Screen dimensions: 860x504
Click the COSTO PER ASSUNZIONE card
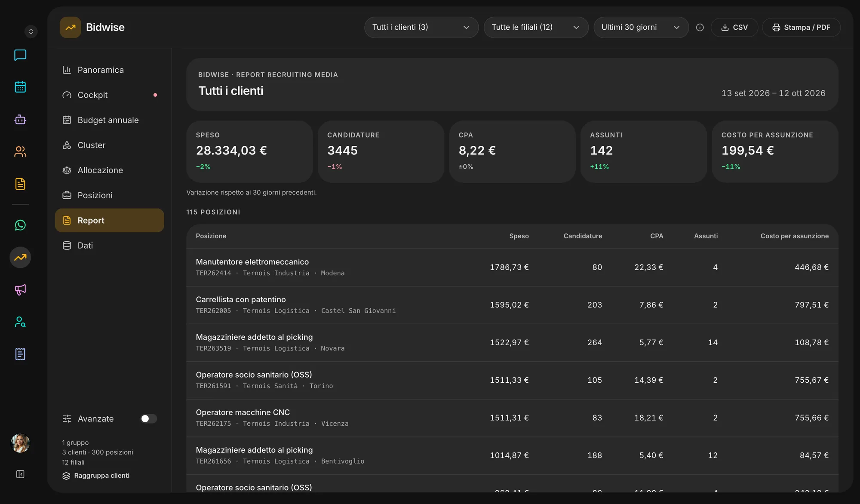coord(775,151)
